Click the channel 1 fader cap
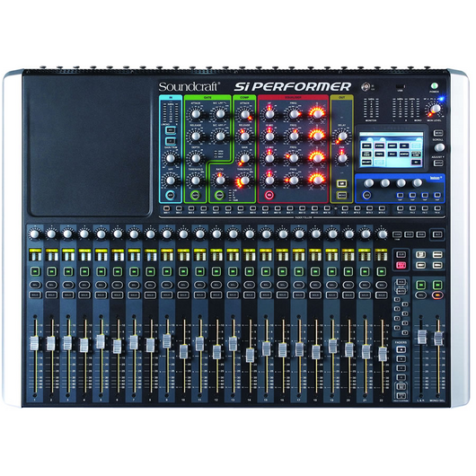Image resolution: width=476 pixels, height=476 pixels. point(35,343)
